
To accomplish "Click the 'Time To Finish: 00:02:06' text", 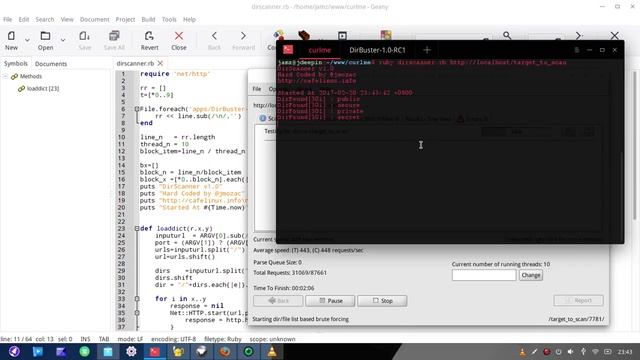I will pos(284,288).
